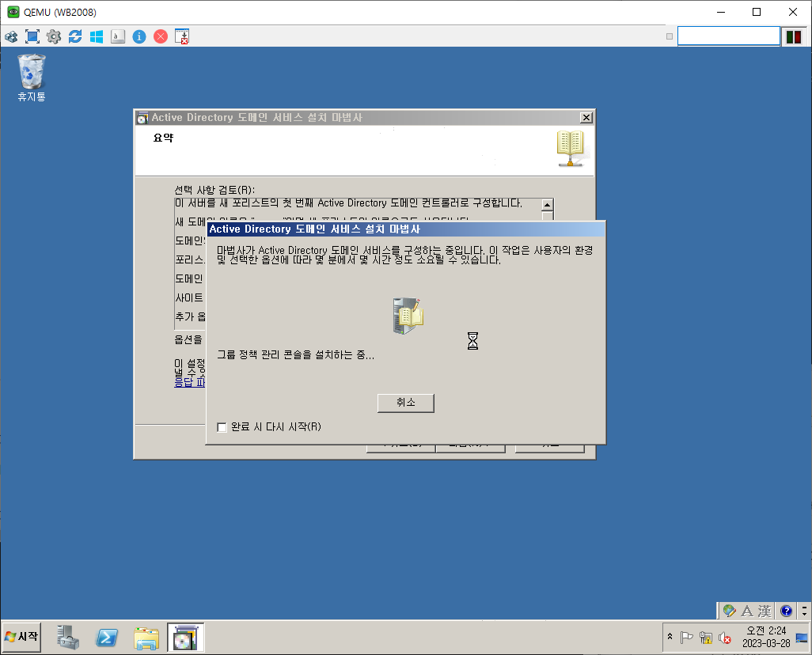Image resolution: width=812 pixels, height=655 pixels.
Task: Click the empty field in QEMU toolbar
Action: [729, 36]
